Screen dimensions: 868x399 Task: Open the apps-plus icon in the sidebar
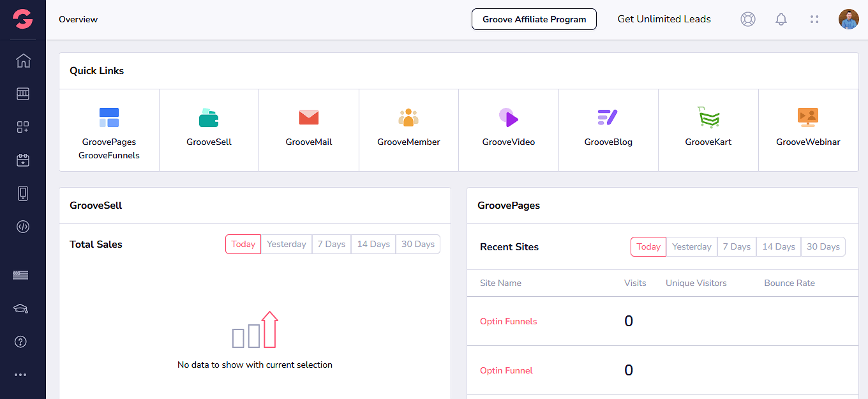pos(23,127)
